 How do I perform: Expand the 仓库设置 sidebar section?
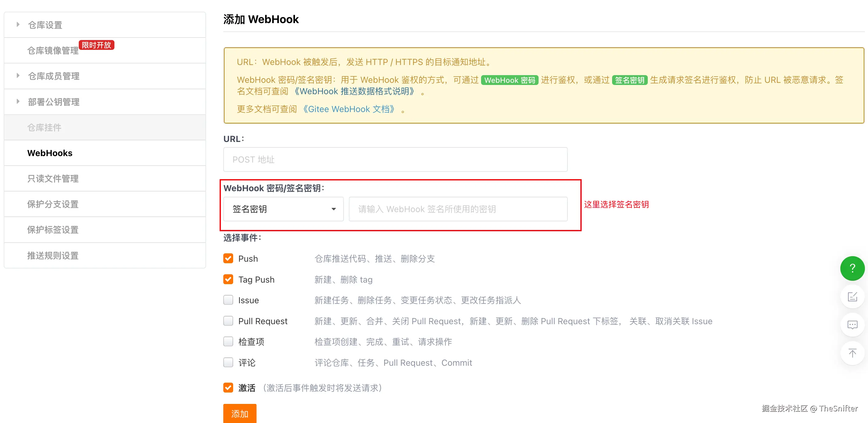click(45, 25)
